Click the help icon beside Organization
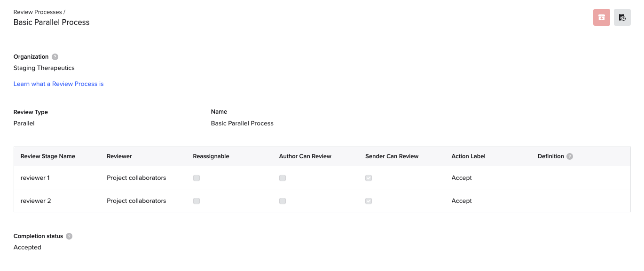 click(x=55, y=57)
